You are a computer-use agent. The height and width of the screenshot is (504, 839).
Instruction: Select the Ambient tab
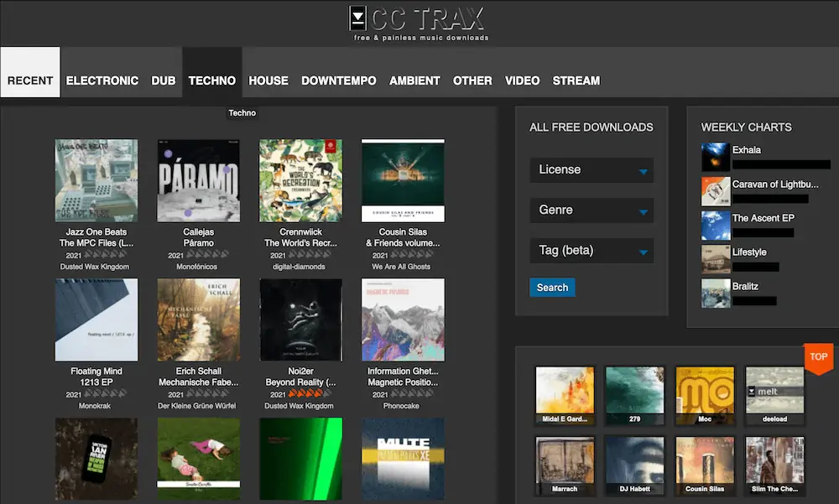click(x=414, y=81)
